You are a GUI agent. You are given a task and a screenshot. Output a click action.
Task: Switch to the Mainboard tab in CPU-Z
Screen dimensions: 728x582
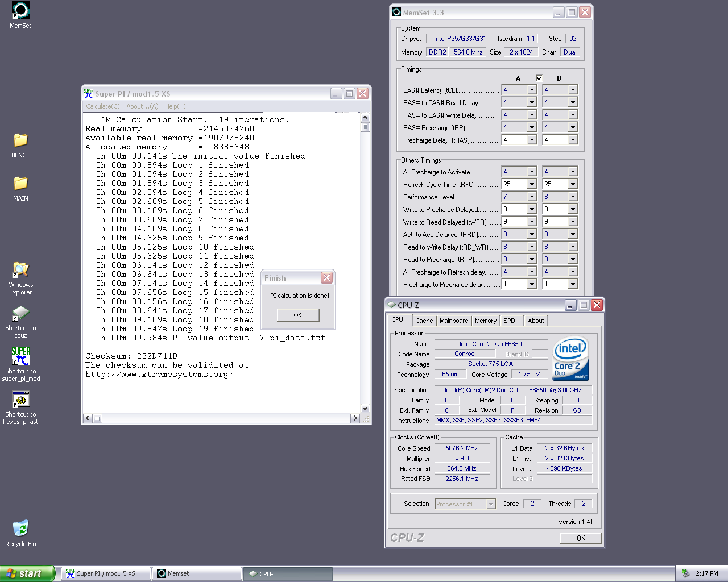454,321
